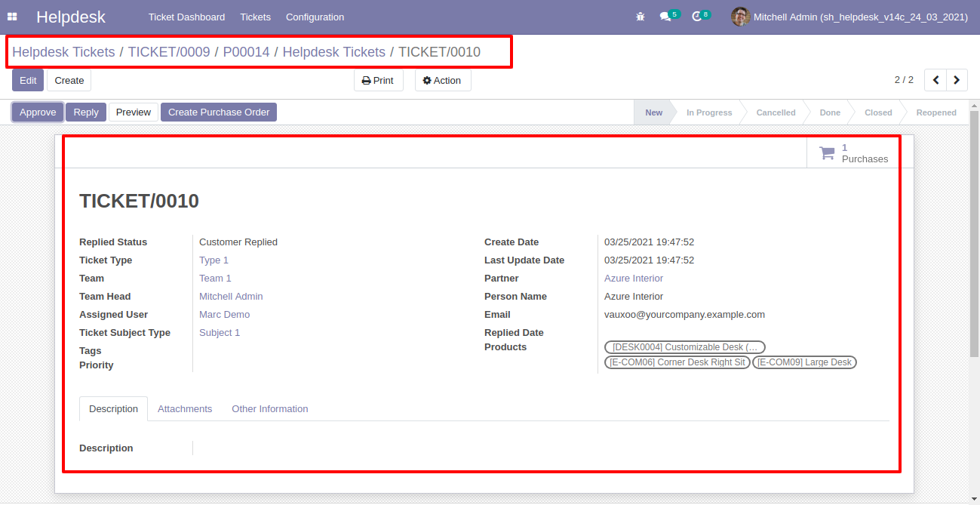
Task: Switch to the Other Information tab
Action: pos(269,408)
